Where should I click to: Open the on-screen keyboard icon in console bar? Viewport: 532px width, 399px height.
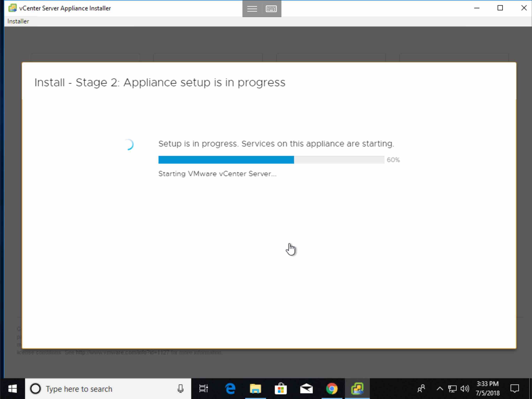271,9
